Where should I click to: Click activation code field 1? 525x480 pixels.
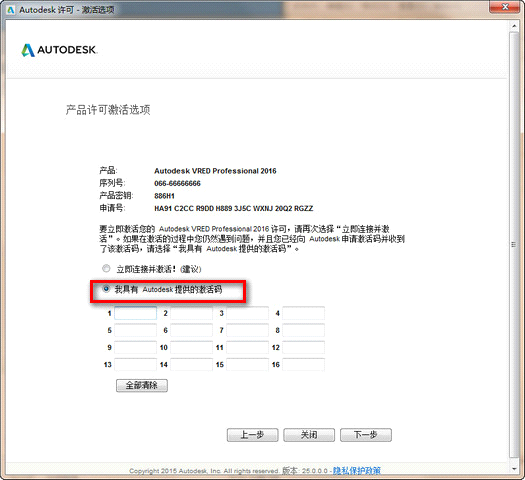135,313
